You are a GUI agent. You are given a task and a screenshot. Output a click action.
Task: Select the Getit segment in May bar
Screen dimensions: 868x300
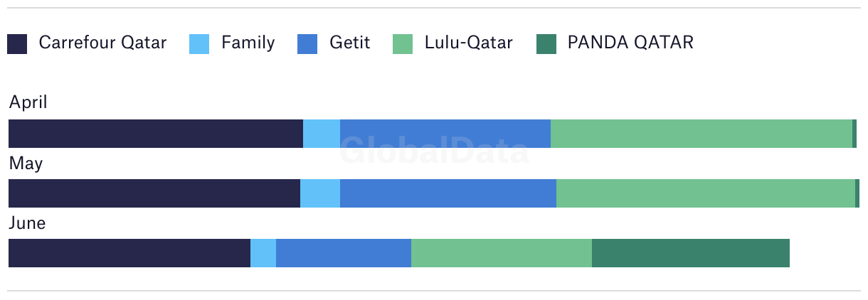point(448,193)
